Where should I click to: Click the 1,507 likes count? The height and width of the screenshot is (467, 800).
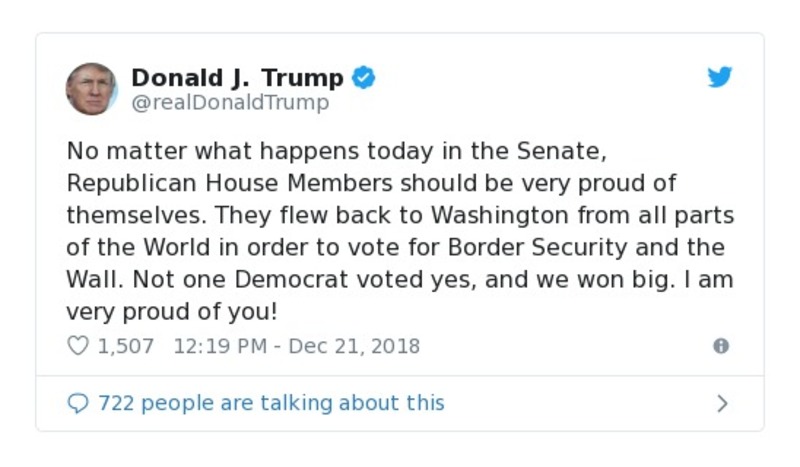(x=126, y=346)
